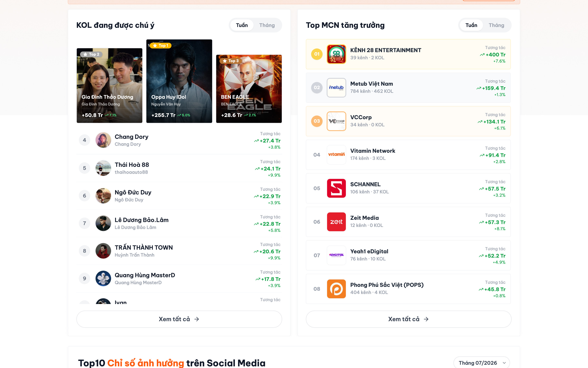Click the Quang Hùng MasterD name
Image resolution: width=588 pixels, height=368 pixels.
pos(145,275)
